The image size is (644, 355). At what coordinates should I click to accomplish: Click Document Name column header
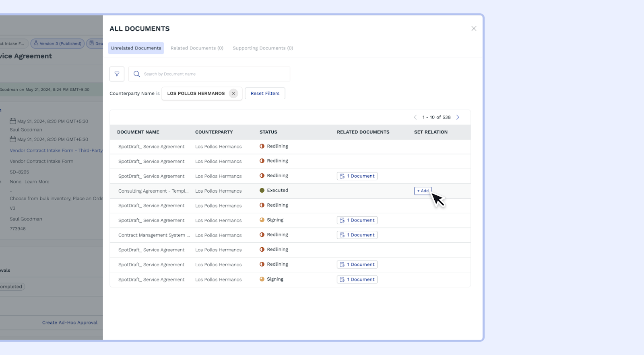tap(138, 132)
